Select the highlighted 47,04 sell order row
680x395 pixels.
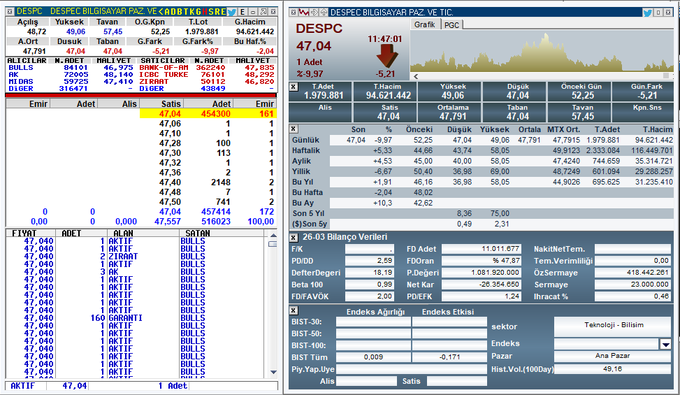pos(208,114)
